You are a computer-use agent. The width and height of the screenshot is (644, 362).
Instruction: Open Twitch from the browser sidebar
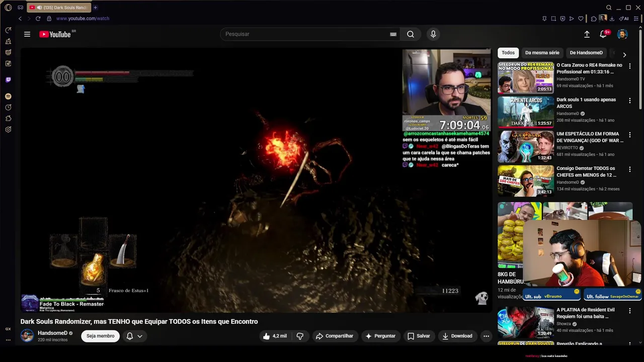click(x=8, y=79)
